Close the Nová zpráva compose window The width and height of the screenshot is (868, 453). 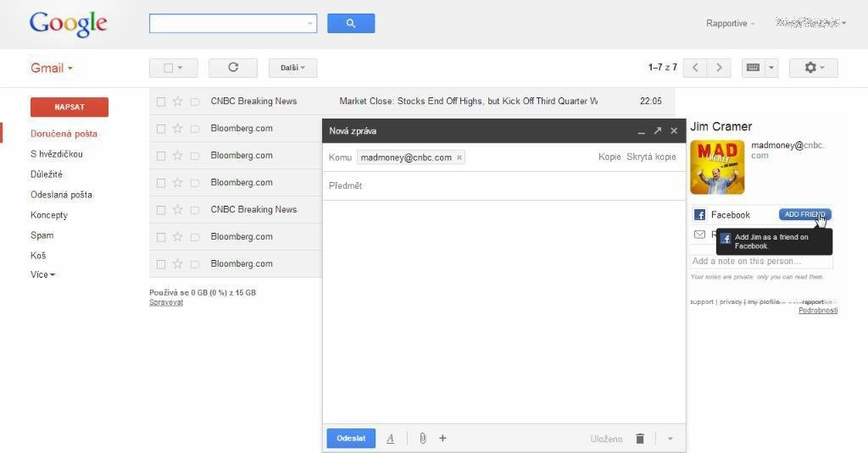point(674,131)
